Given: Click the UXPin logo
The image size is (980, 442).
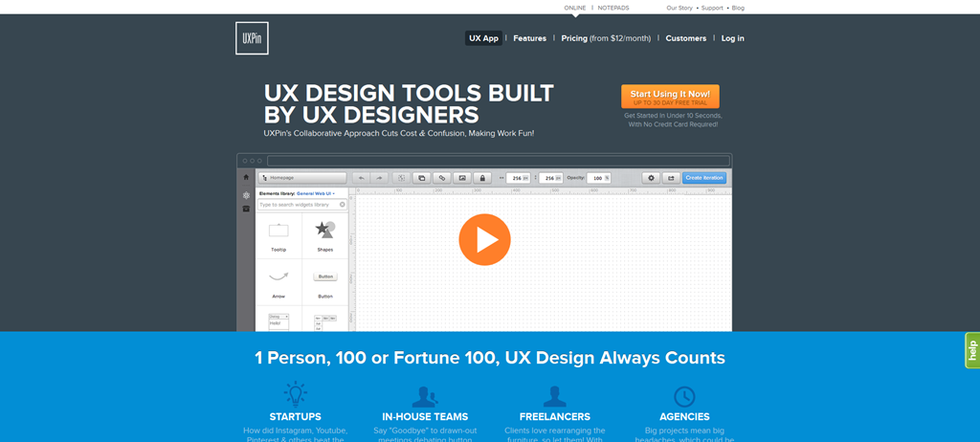Looking at the screenshot, I should tap(252, 38).
